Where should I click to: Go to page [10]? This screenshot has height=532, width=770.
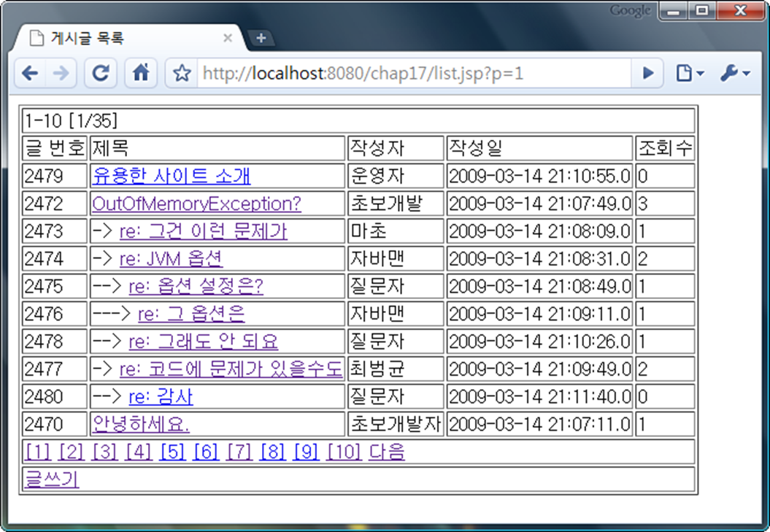[x=344, y=451]
